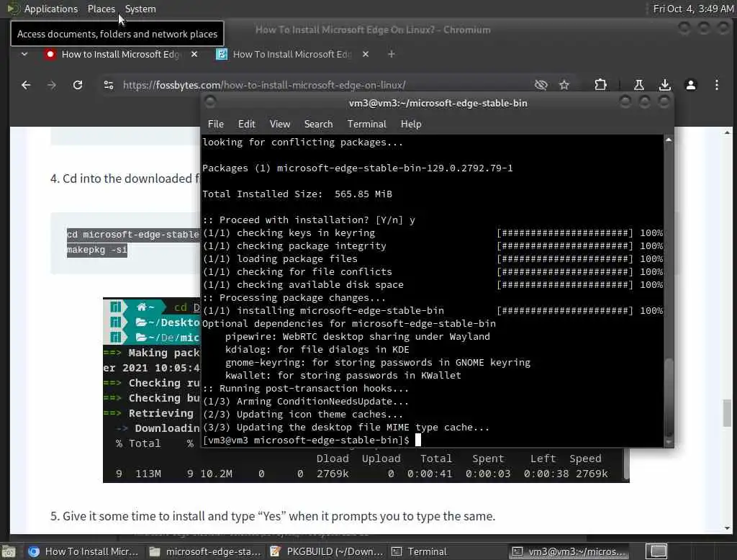Click terminal scrollbar down arrow

[x=669, y=443]
